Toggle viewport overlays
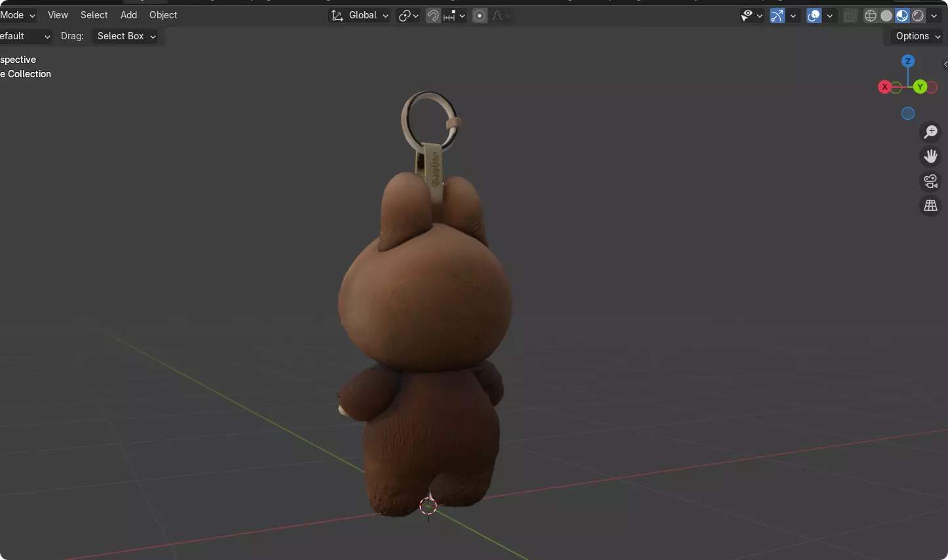 [x=814, y=15]
